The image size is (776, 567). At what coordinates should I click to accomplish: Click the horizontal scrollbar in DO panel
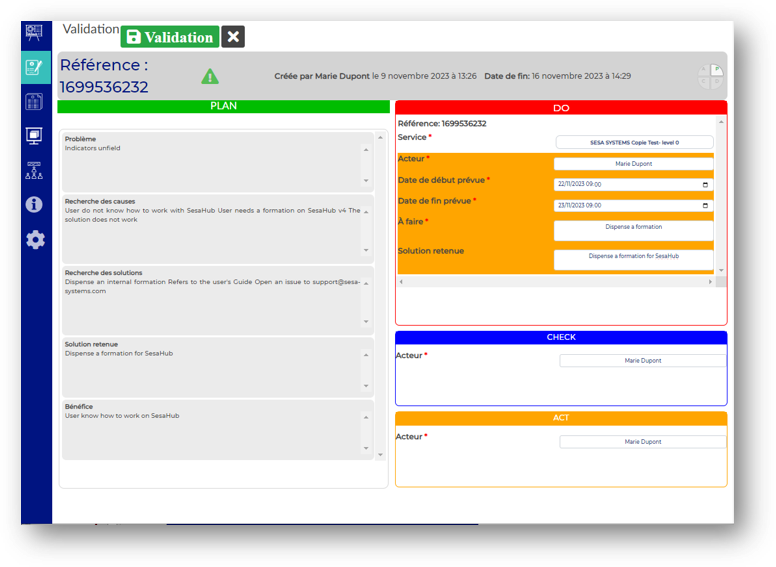click(x=556, y=282)
